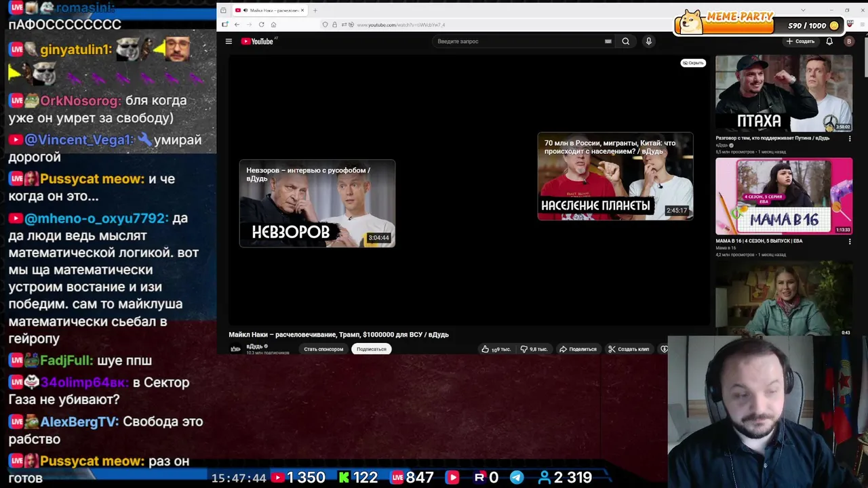This screenshot has width=868, height=488.
Task: Open the Разговор с тем video title link
Action: (x=772, y=138)
